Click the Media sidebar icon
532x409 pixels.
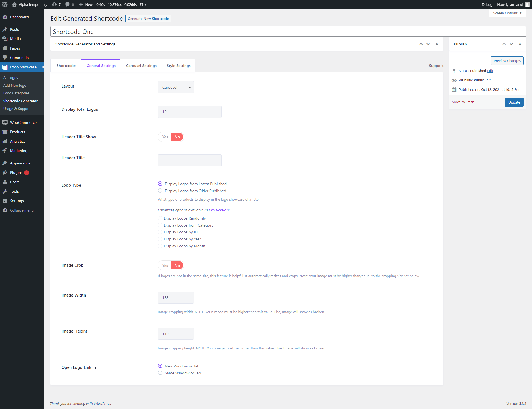(x=5, y=39)
